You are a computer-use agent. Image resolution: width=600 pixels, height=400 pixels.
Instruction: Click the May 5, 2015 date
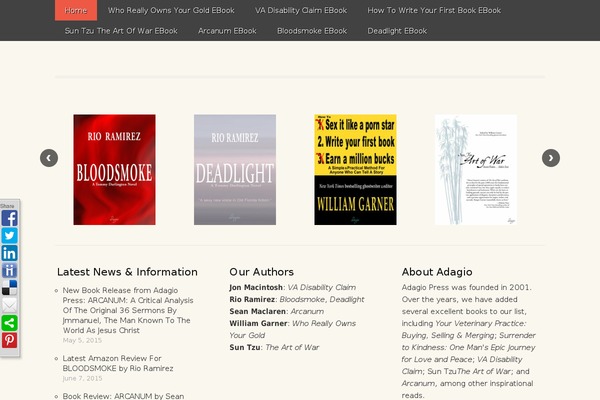click(x=82, y=340)
